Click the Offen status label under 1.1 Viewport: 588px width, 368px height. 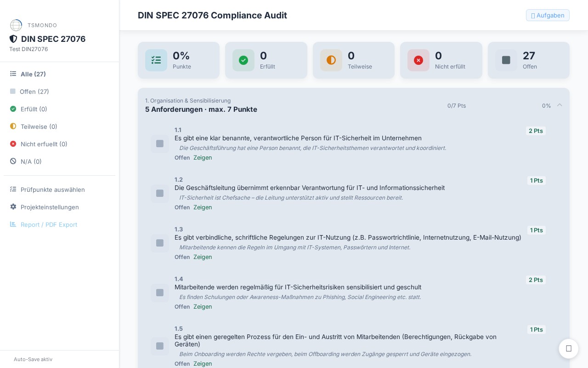[x=182, y=158]
